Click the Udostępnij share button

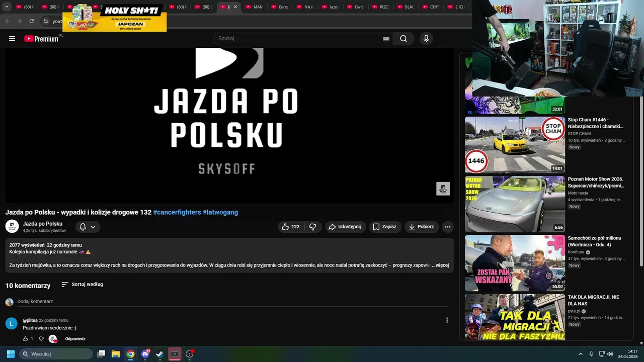pos(345,227)
